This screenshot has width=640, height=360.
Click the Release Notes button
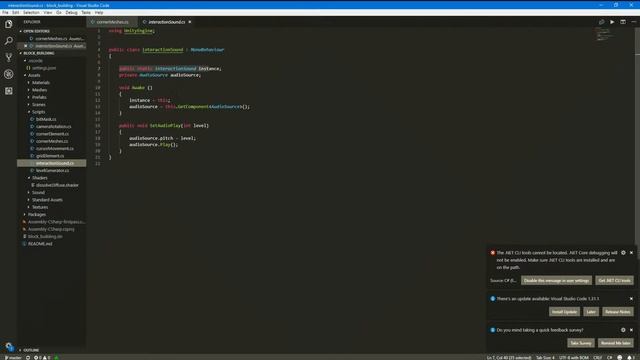point(618,312)
